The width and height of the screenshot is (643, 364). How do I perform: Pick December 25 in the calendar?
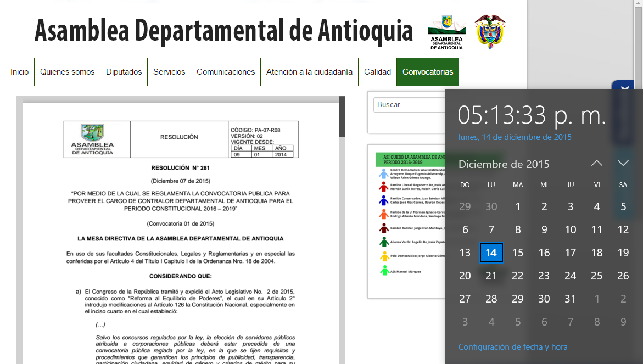[596, 276]
